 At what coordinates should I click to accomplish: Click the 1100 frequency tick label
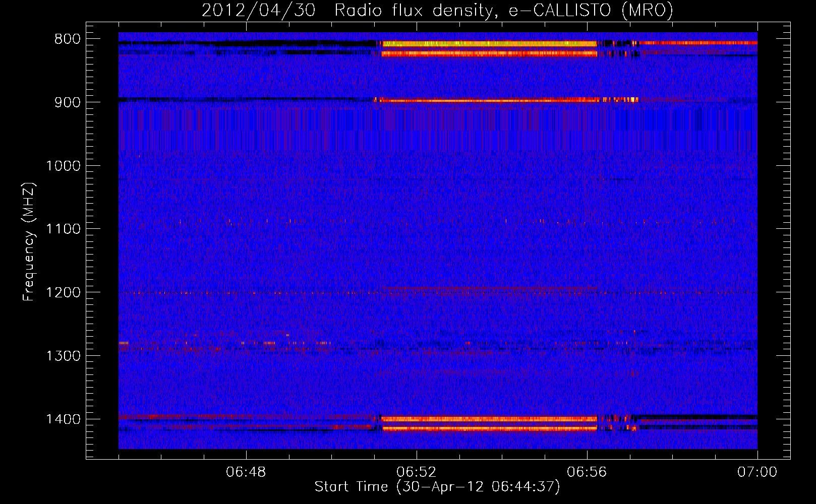click(63, 229)
